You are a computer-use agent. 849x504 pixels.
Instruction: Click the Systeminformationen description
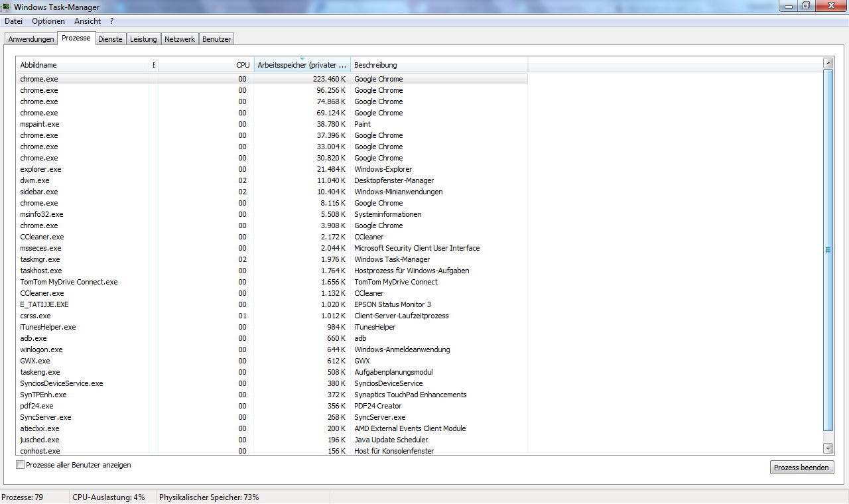point(388,214)
